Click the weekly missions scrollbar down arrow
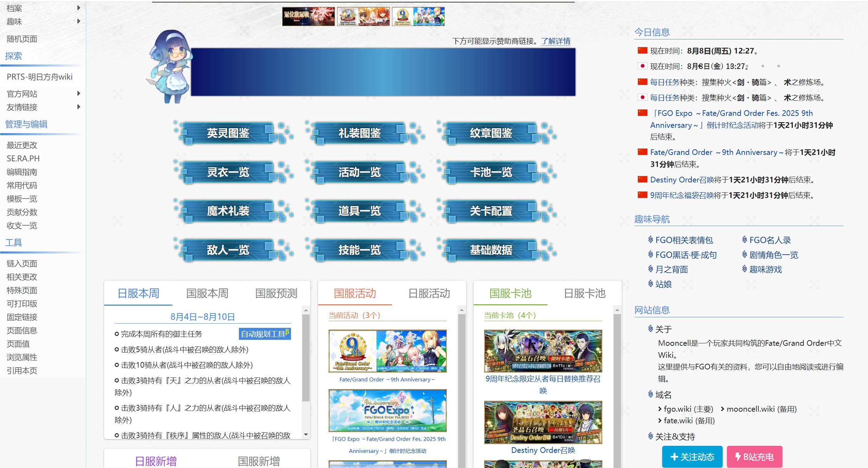This screenshot has width=868, height=468. [x=306, y=435]
